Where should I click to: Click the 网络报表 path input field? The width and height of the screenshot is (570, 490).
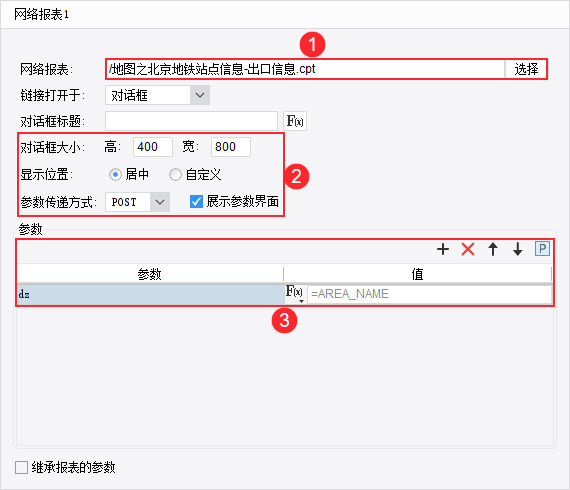306,69
